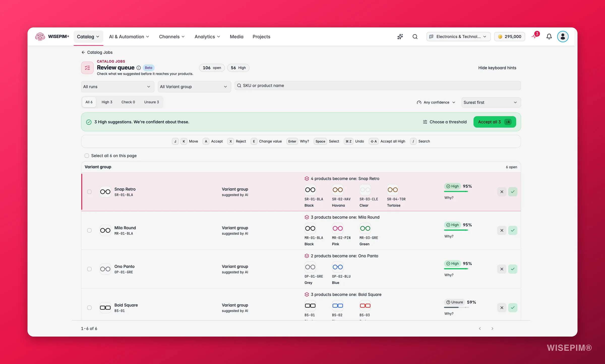The image size is (605, 364).
Task: Click the WISEPIM logo
Action: point(52,37)
